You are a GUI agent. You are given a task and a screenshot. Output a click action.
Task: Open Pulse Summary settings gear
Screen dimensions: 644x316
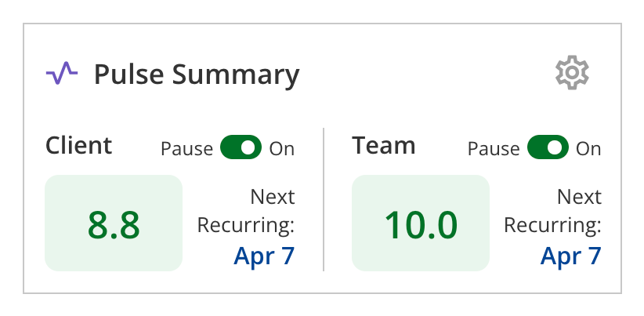[572, 72]
